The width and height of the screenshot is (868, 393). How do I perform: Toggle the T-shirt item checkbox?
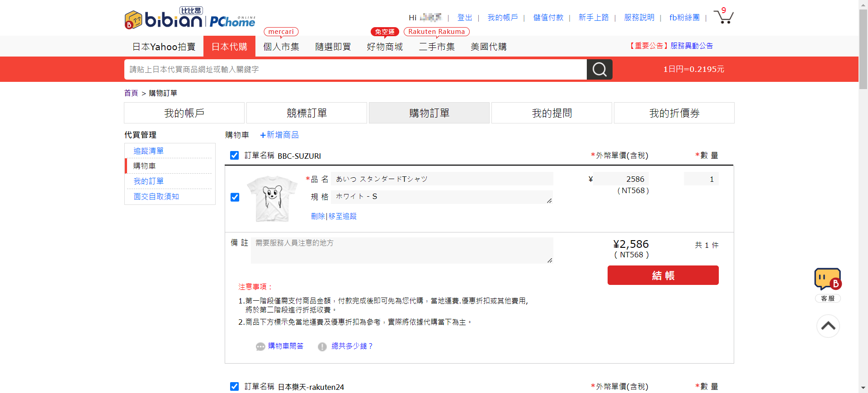[235, 197]
